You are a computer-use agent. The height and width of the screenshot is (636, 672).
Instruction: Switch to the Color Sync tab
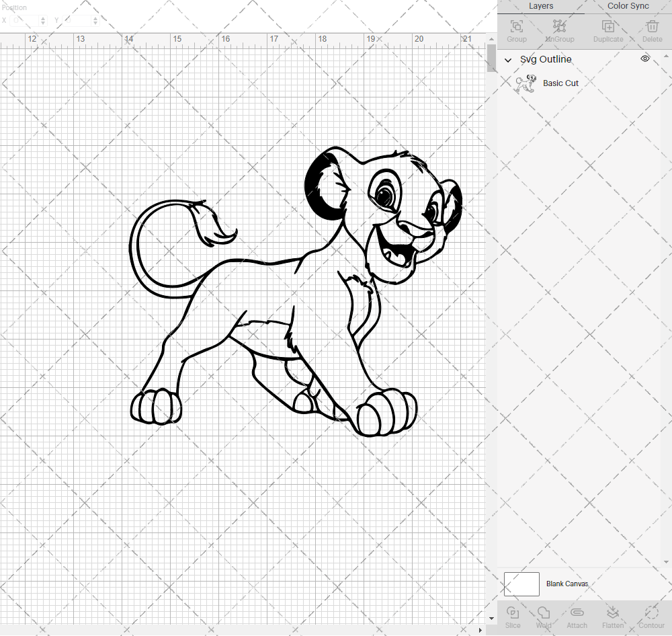coord(628,6)
